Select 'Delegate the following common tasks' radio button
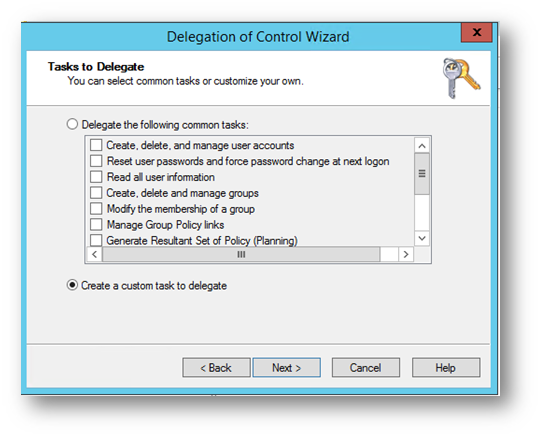 tap(72, 124)
